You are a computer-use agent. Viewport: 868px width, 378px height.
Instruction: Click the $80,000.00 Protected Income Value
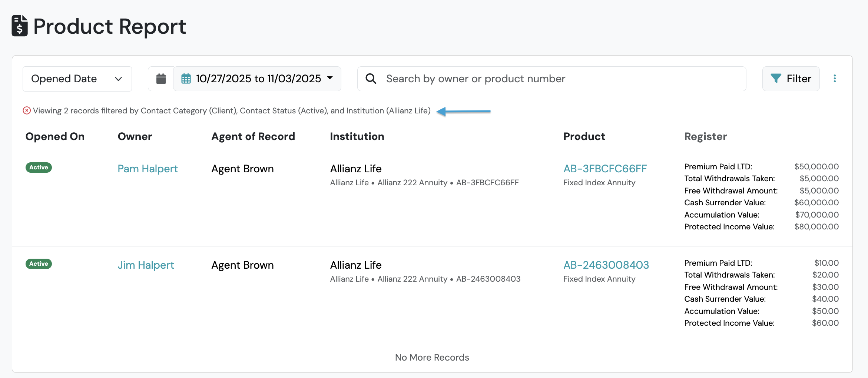[816, 226]
